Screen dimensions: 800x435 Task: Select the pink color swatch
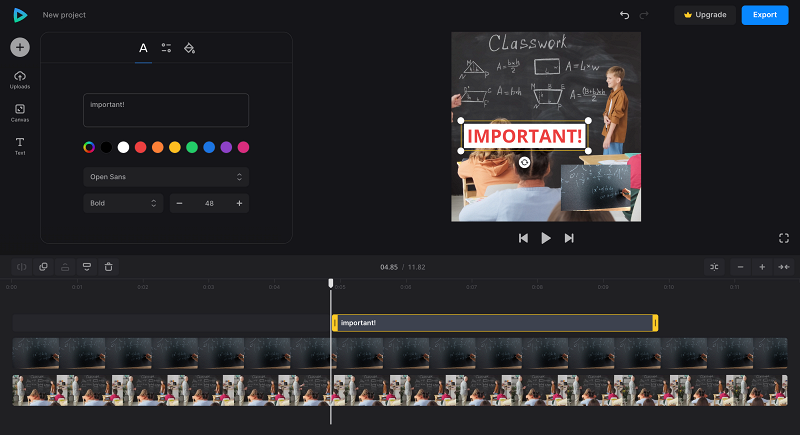(243, 147)
